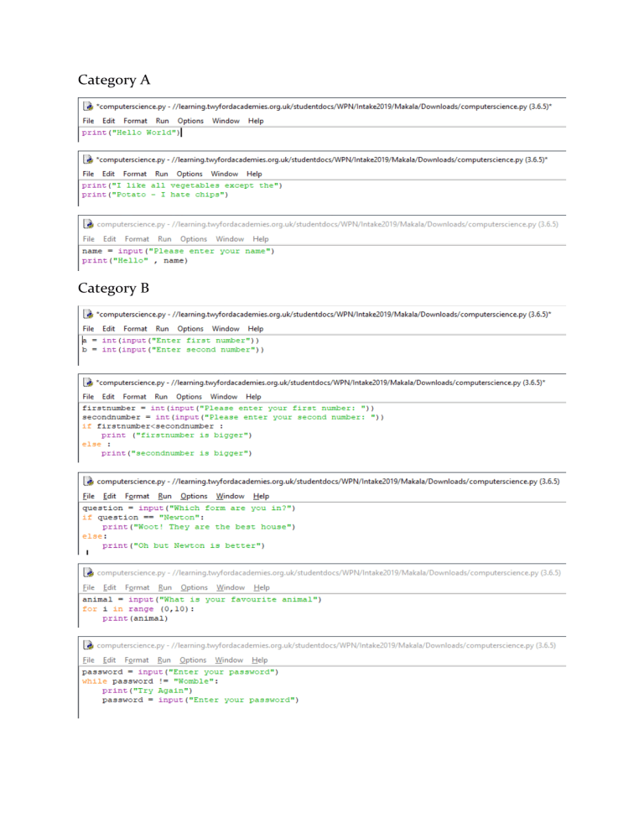Click the 'Which form are you in?' input line
Screen dimensions: 644x834
coord(189,508)
